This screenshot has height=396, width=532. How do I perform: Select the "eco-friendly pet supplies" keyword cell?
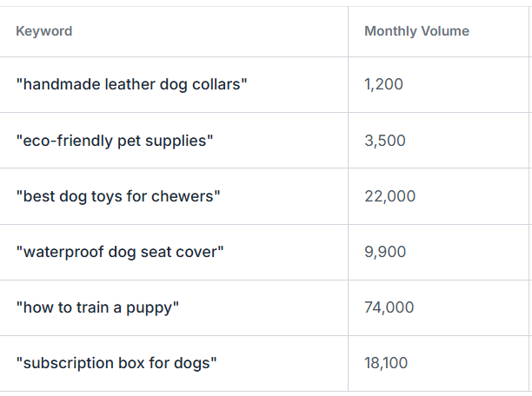pyautogui.click(x=114, y=141)
